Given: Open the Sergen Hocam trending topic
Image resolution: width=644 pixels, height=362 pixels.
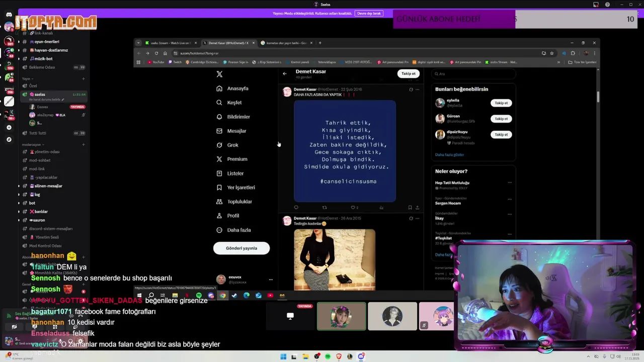Looking at the screenshot, I should point(448,203).
